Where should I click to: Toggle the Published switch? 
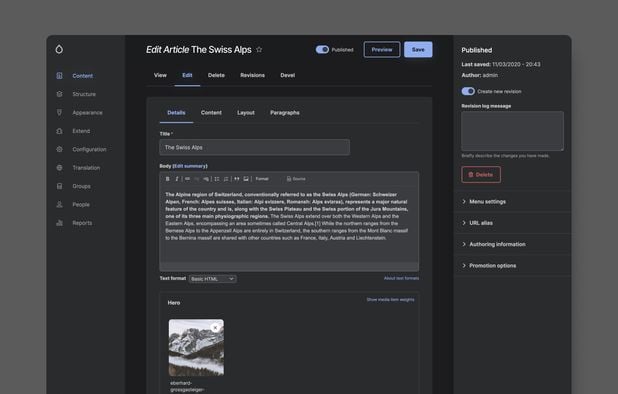(322, 50)
